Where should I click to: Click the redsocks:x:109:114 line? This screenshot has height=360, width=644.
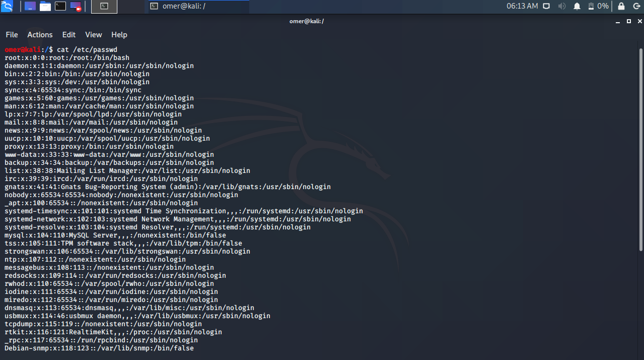[x=115, y=275]
